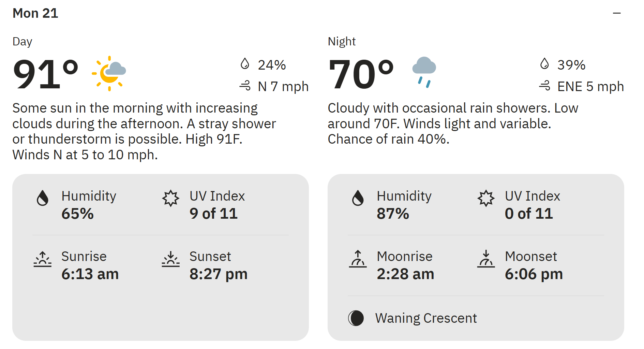
Task: Click the 91° daytime high temperature
Action: click(46, 74)
